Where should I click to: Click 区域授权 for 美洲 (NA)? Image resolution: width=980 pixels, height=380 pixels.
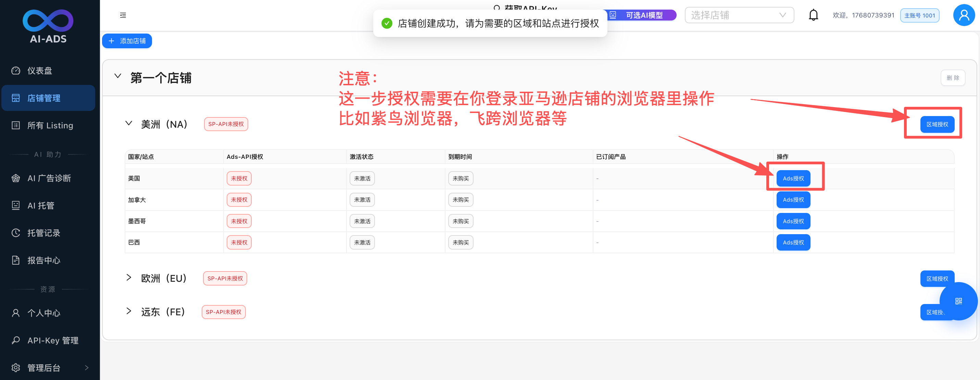(937, 124)
